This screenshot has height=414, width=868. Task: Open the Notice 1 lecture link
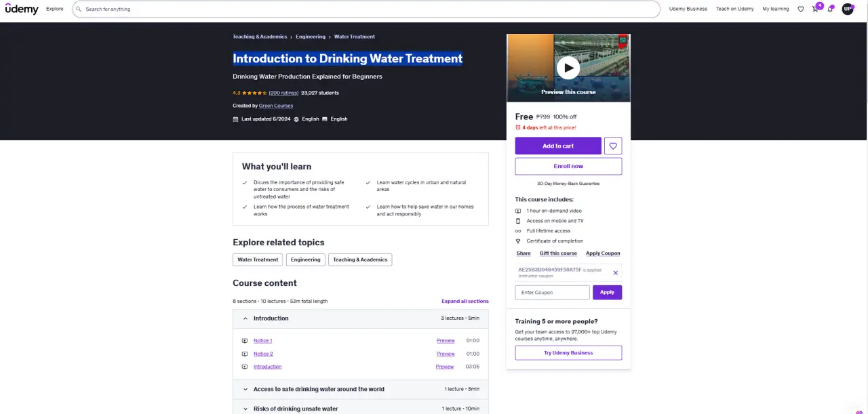262,341
